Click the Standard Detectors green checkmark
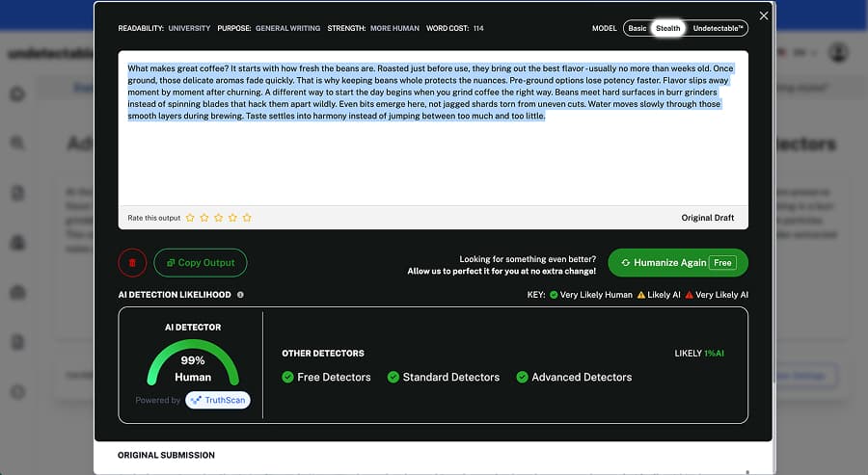Screen dimensions: 868x475 [x=393, y=377]
